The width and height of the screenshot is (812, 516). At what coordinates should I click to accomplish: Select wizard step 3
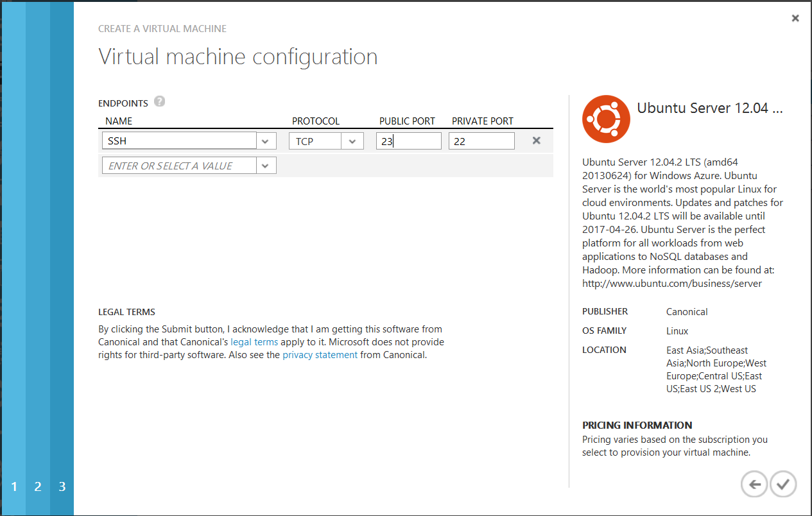pos(62,486)
